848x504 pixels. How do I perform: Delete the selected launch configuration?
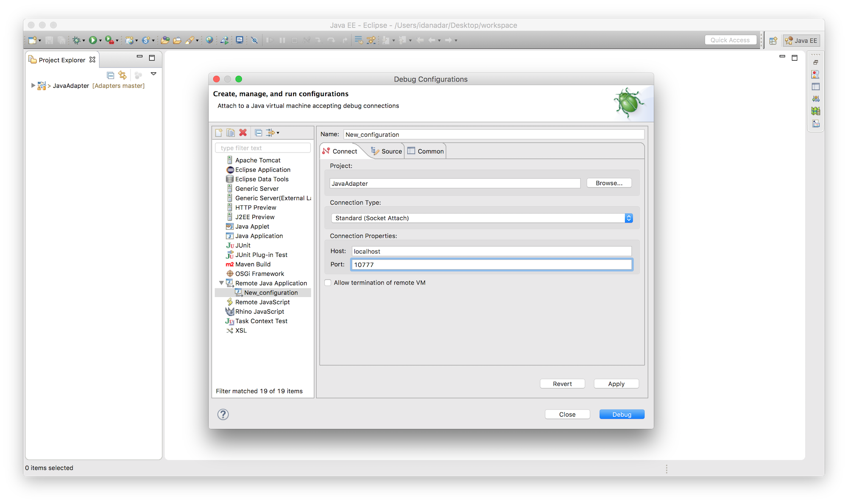(243, 133)
